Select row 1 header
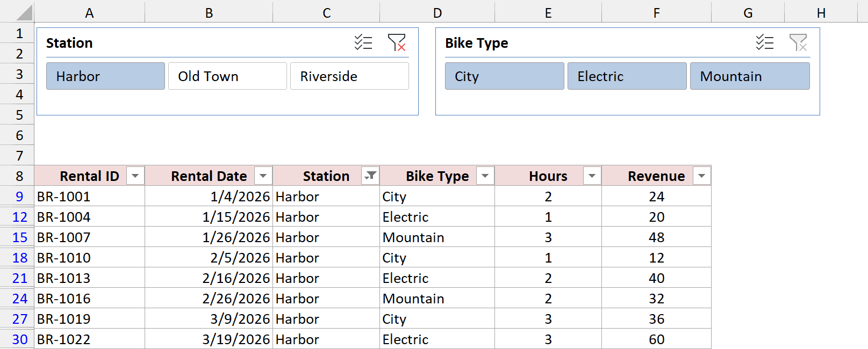The height and width of the screenshot is (349, 868). pyautogui.click(x=17, y=33)
